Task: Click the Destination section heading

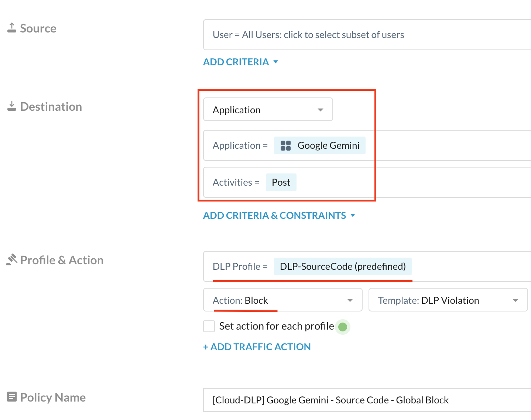Action: click(51, 107)
